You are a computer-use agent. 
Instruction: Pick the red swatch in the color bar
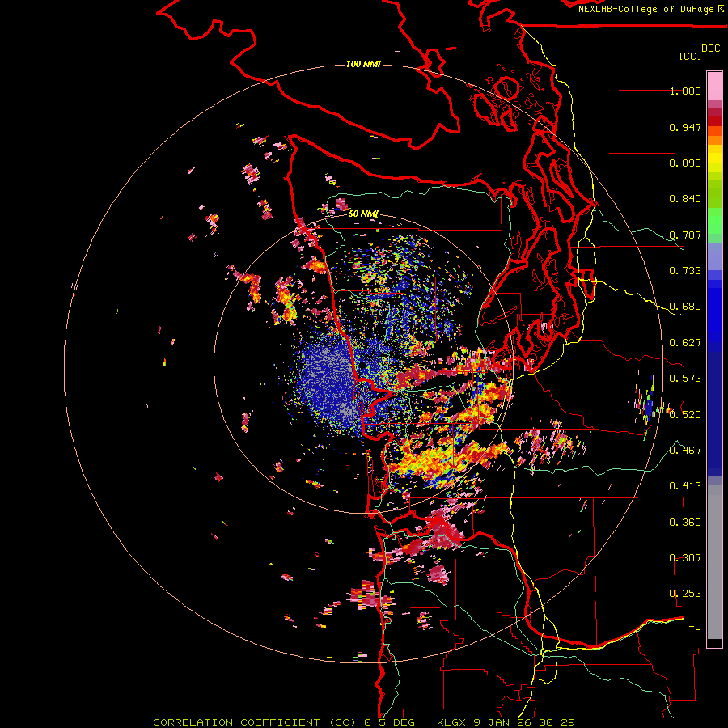pos(714,121)
